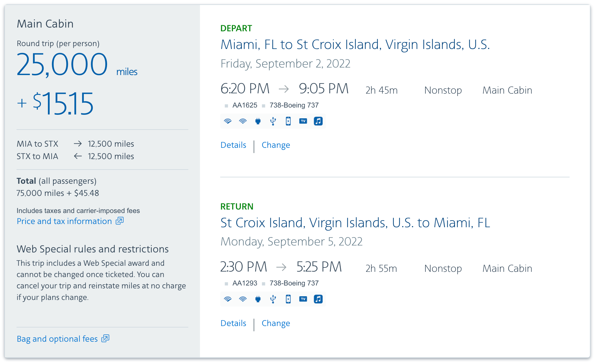Image resolution: width=596 pixels, height=364 pixels.
Task: Open Price and tax information
Action: click(64, 221)
